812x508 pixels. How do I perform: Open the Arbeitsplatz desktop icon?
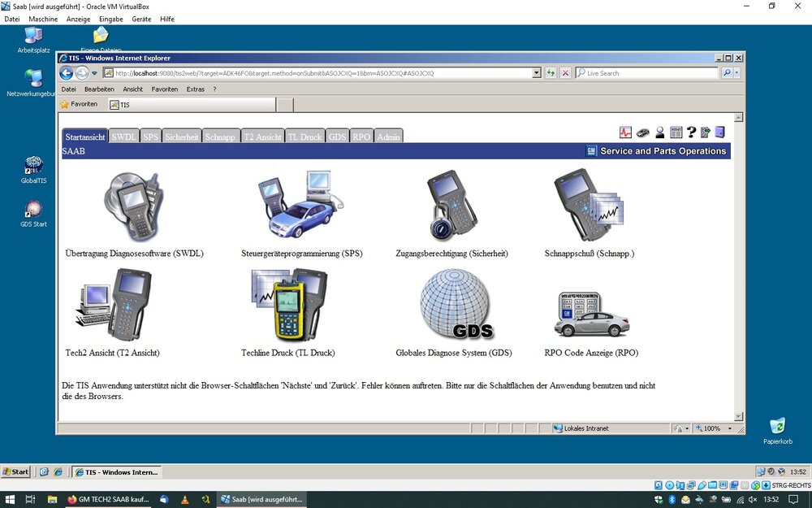(x=33, y=41)
